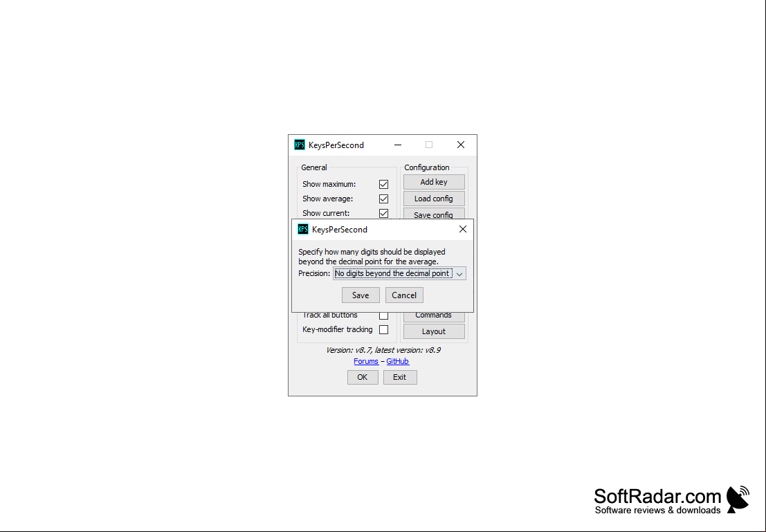The image size is (766, 532).
Task: Click the Save config button
Action: coord(434,214)
